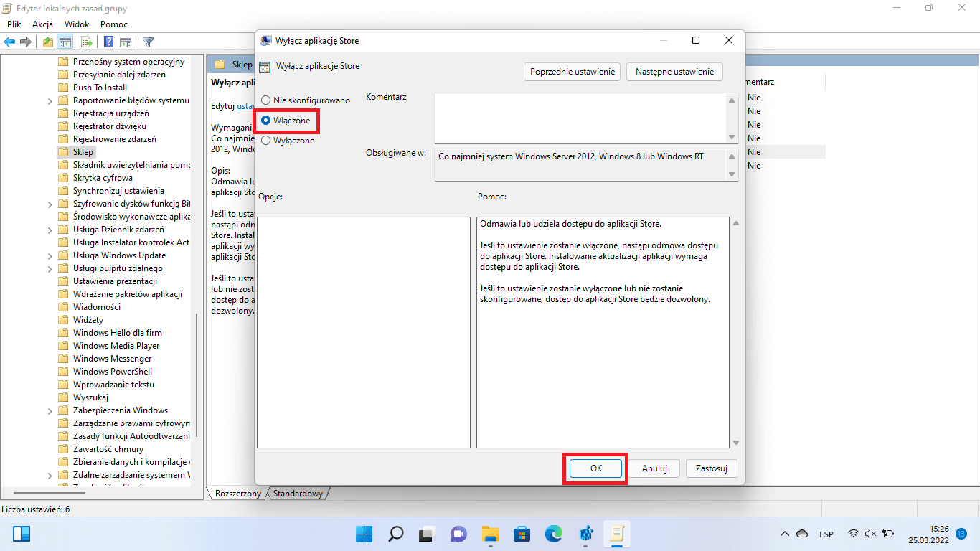Open the Windows Start menu

pos(364,534)
